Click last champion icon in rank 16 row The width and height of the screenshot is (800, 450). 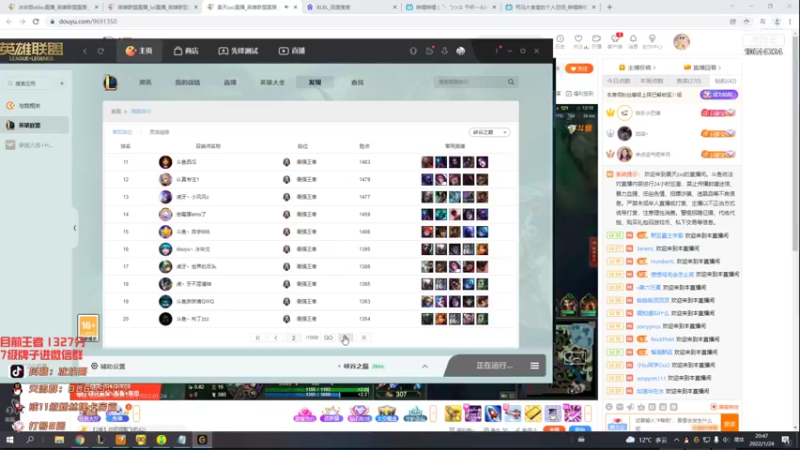pyautogui.click(x=482, y=249)
